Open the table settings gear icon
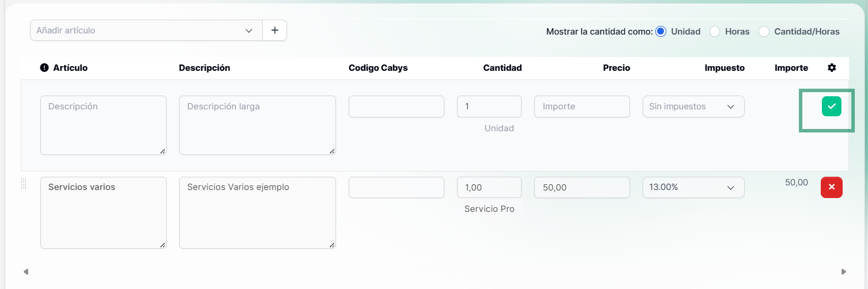This screenshot has width=868, height=289. pos(832,68)
